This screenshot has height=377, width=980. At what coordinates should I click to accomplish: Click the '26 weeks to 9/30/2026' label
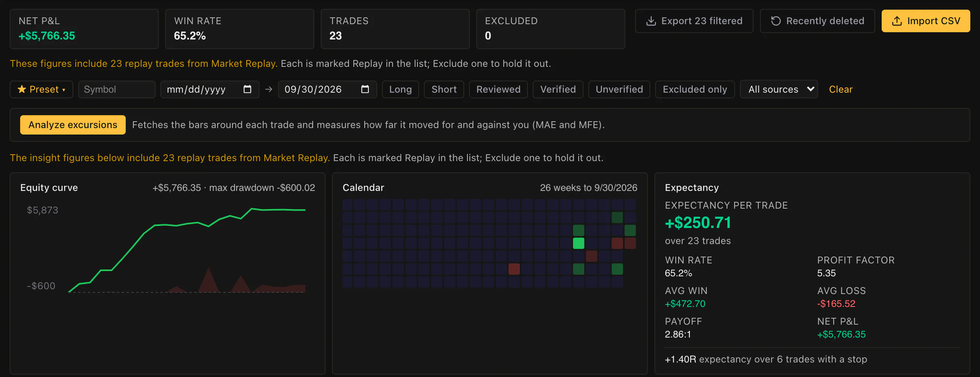pyautogui.click(x=589, y=188)
